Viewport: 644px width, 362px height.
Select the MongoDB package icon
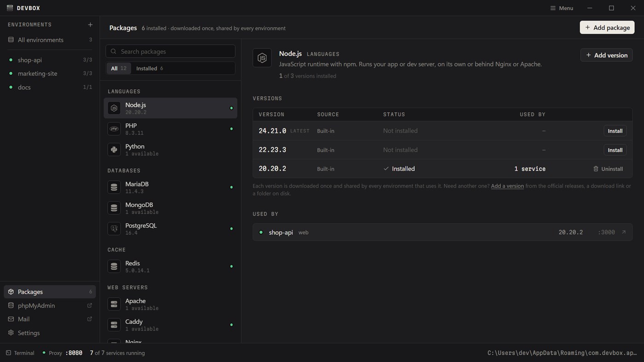pyautogui.click(x=114, y=208)
